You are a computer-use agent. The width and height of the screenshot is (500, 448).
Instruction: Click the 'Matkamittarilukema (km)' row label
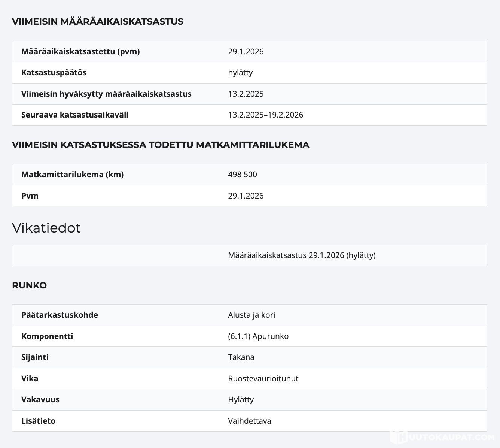tap(72, 175)
